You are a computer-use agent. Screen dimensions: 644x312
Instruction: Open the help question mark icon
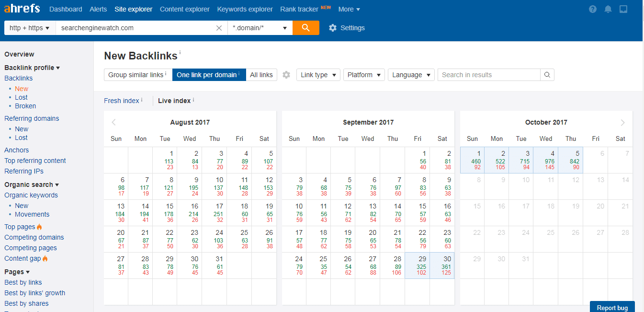point(593,9)
